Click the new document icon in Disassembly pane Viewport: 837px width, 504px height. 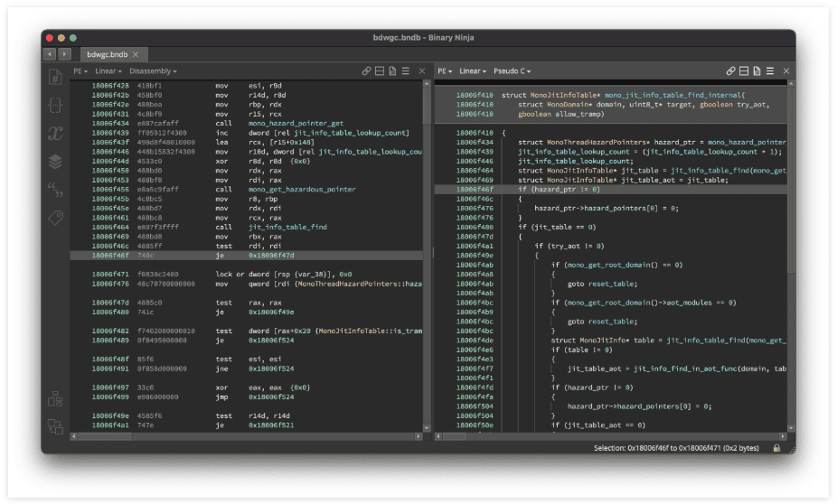[x=392, y=71]
